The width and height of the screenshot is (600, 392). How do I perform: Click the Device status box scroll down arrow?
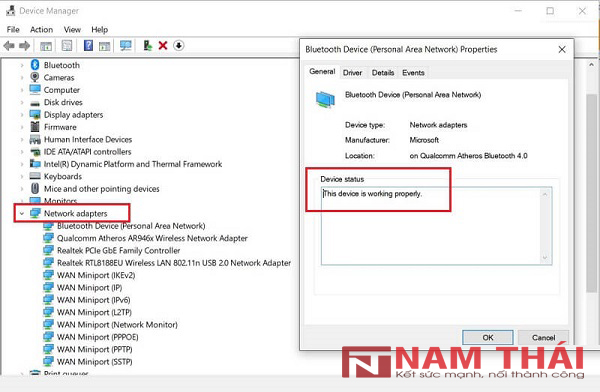545,258
